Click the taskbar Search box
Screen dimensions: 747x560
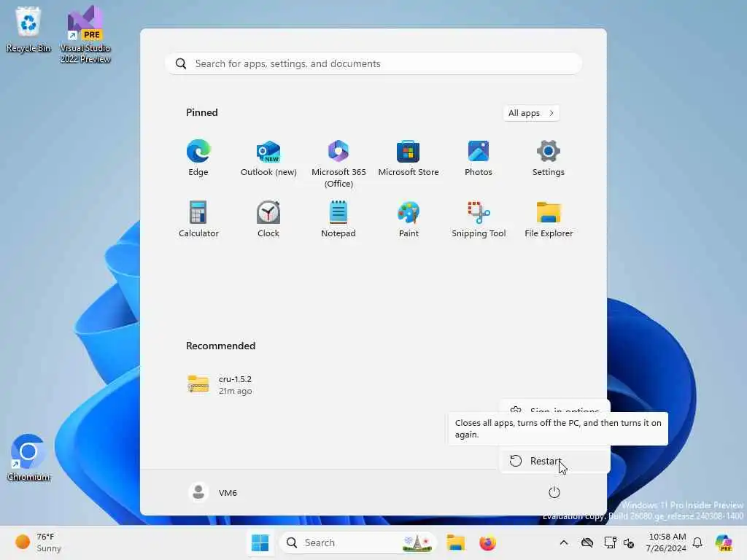pos(357,542)
